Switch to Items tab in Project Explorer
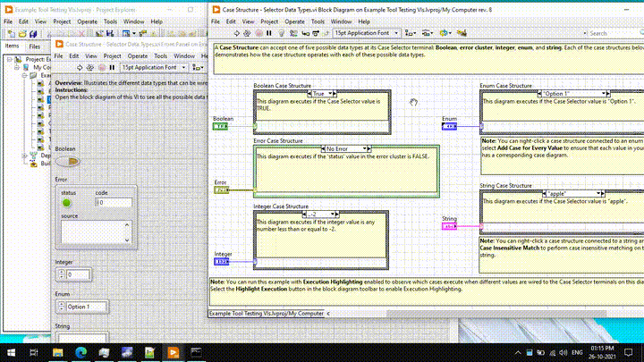644x362 pixels. coord(12,46)
